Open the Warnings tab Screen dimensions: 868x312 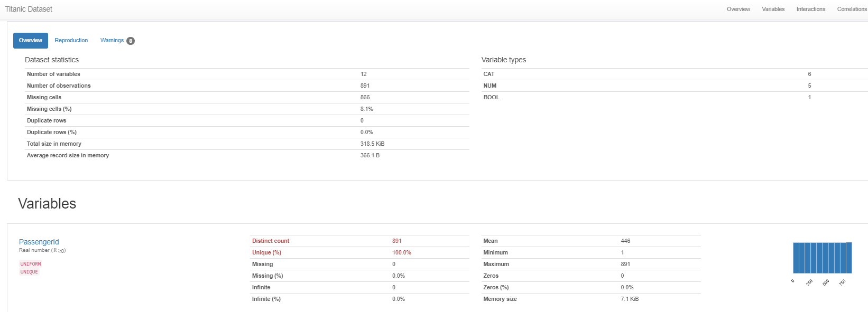pos(112,41)
